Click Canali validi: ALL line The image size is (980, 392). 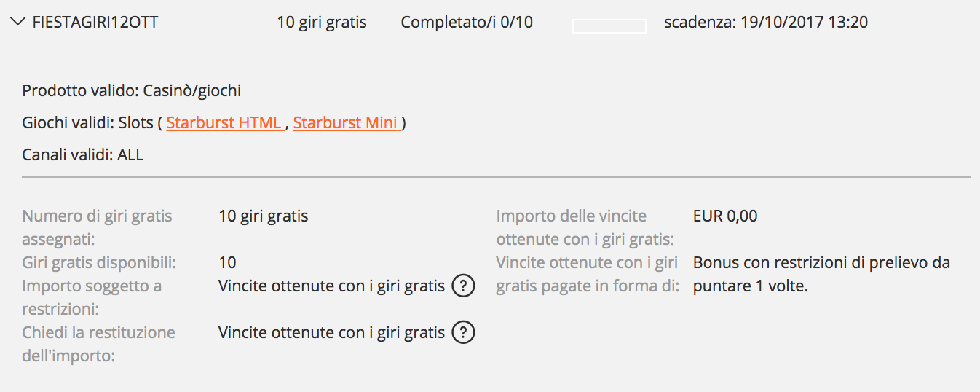(x=83, y=154)
